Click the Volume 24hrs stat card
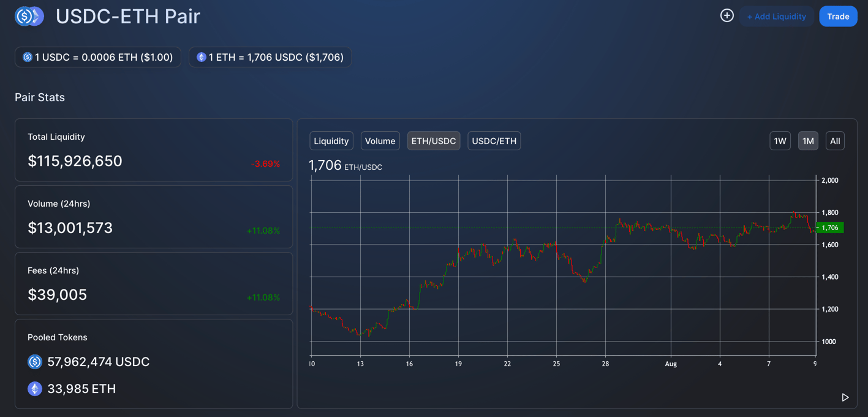Screen dimensions: 868x417 pyautogui.click(x=153, y=216)
